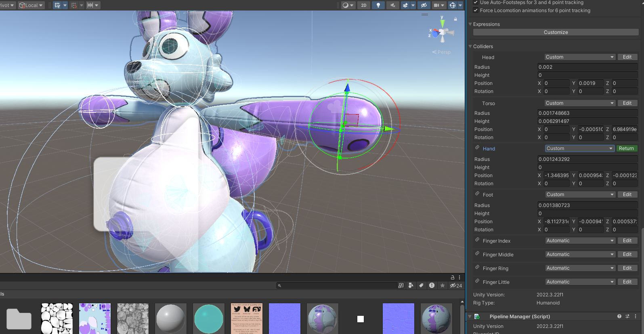Toggle scene lighting with the lightbulb icon
This screenshot has height=334, width=644.
[378, 5]
